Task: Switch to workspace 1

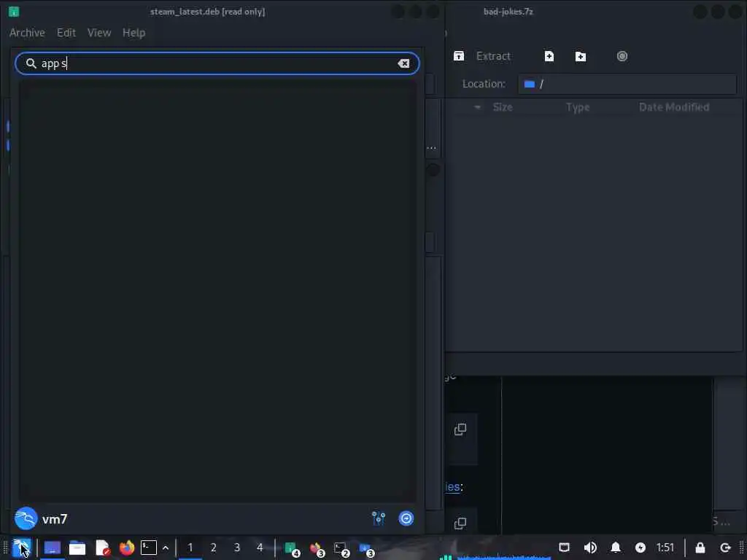Action: [x=190, y=548]
